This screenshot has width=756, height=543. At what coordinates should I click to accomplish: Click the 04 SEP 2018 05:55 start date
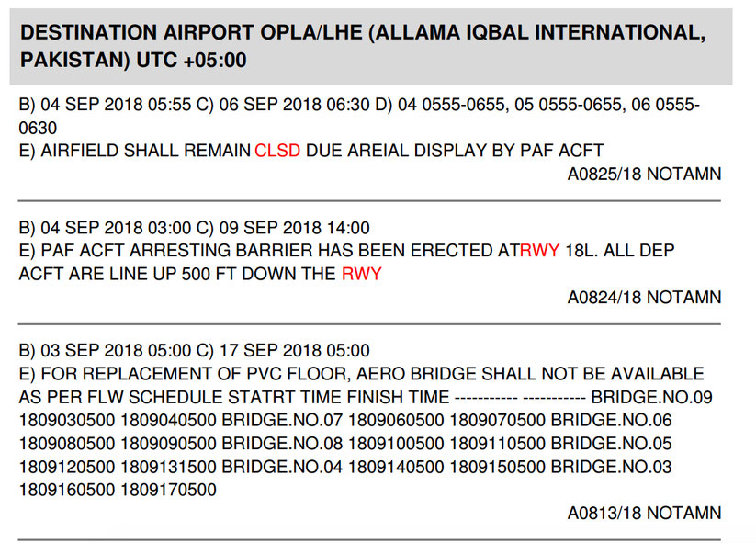(x=116, y=105)
